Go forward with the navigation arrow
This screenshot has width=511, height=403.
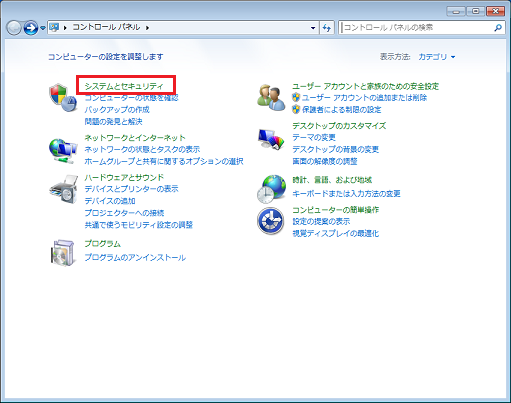(31, 28)
